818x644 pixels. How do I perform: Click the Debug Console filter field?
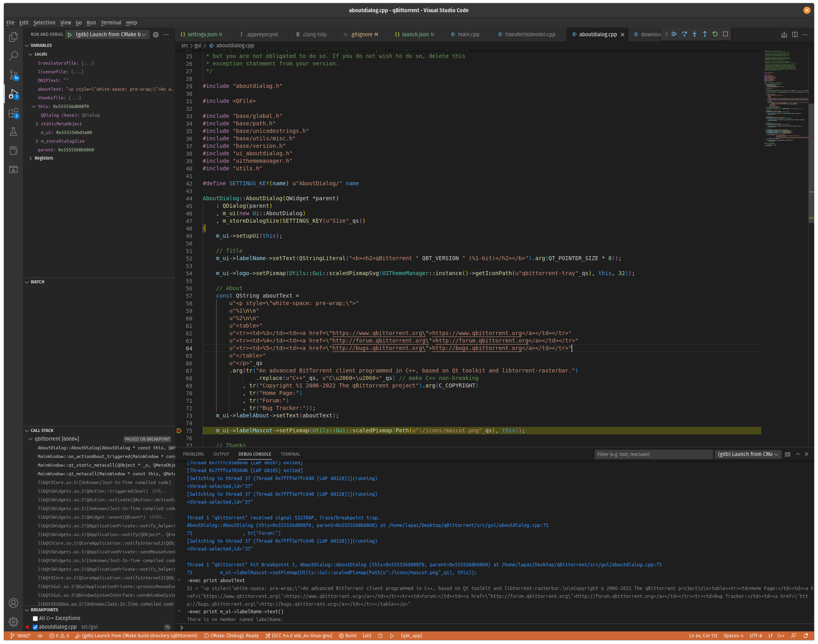pos(654,454)
